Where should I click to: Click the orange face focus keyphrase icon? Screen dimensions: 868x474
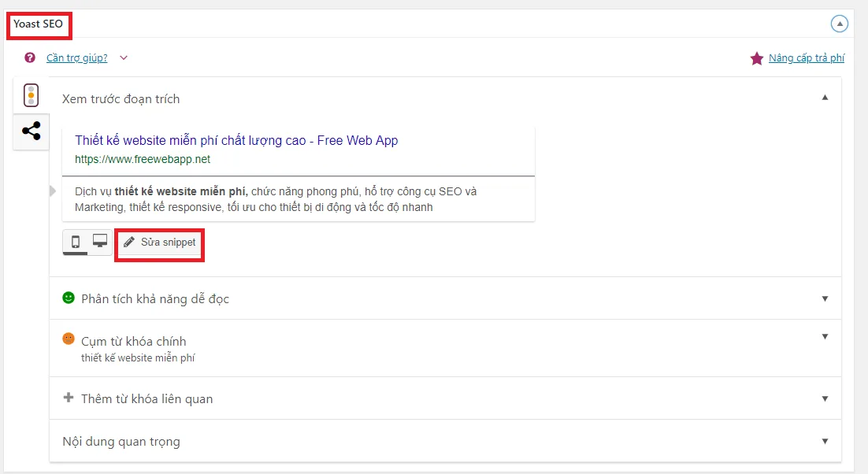(x=68, y=339)
